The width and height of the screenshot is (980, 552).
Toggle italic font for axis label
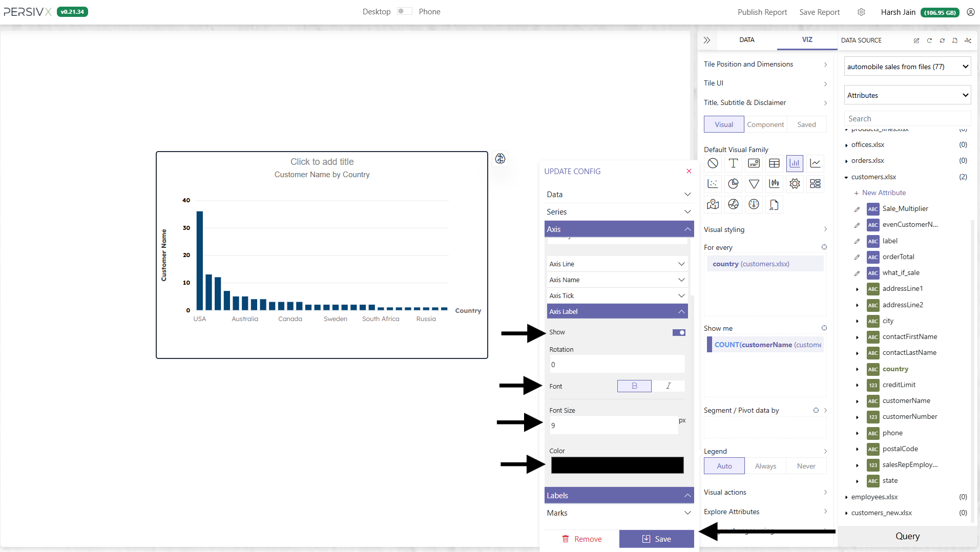[x=668, y=386]
